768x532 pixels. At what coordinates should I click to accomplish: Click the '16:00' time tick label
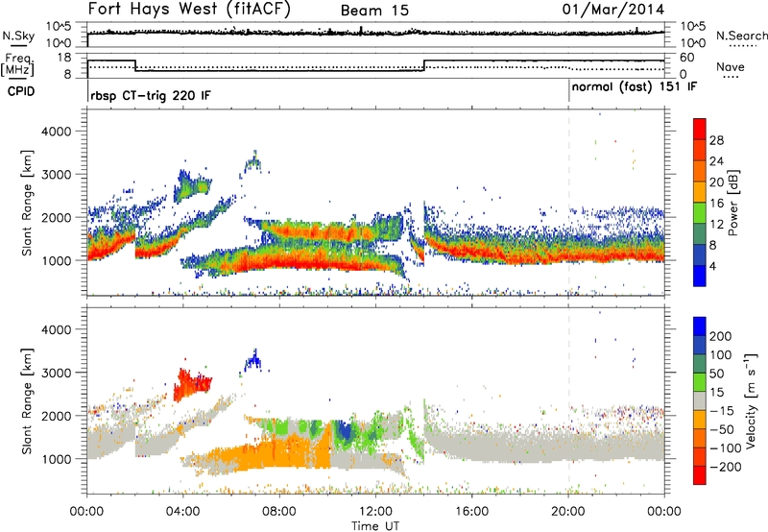(471, 512)
